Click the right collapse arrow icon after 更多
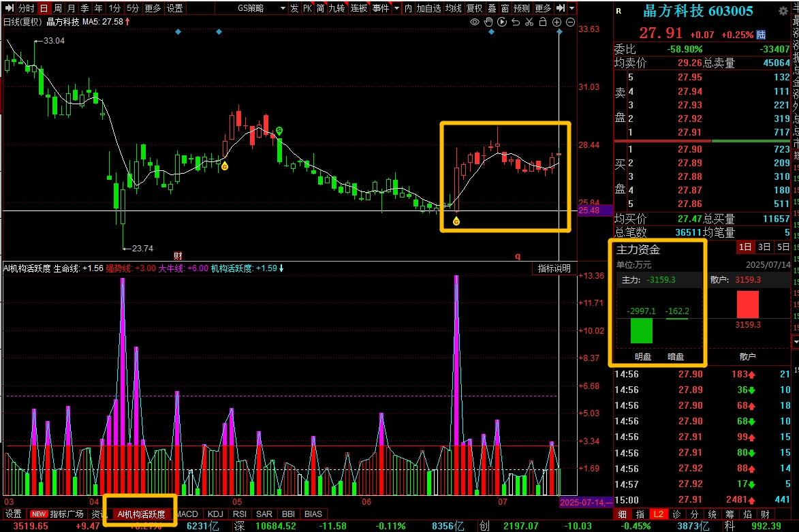 point(561,8)
